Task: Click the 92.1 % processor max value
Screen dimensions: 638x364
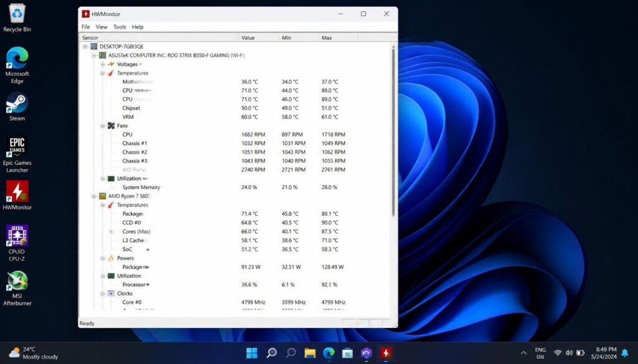Action: 329,285
